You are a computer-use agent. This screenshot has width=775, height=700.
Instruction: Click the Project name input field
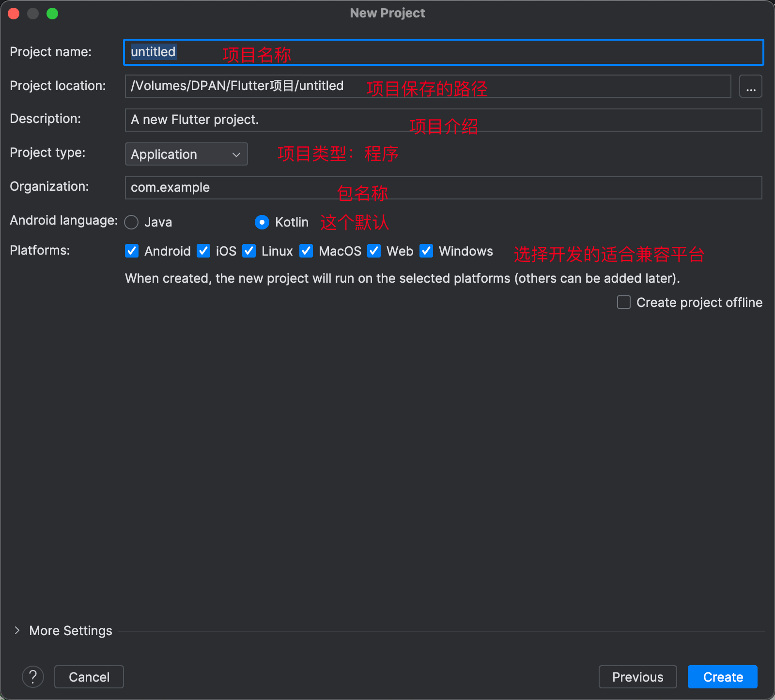point(443,52)
